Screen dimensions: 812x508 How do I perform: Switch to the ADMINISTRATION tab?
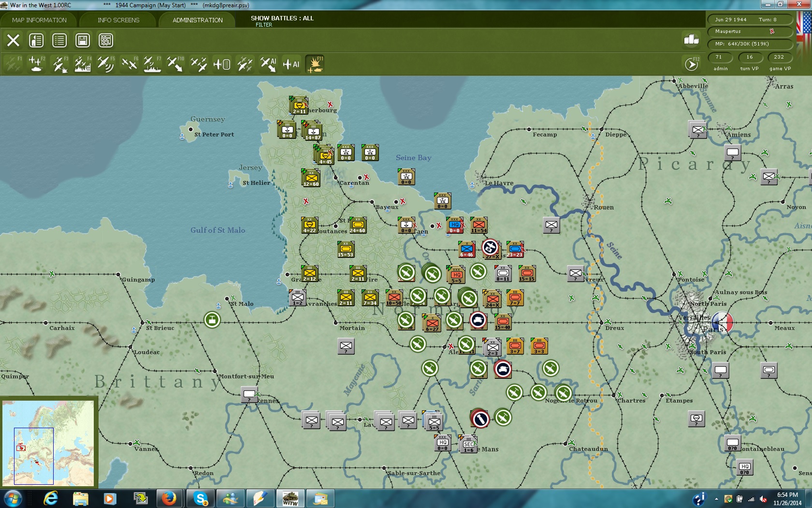tap(198, 20)
